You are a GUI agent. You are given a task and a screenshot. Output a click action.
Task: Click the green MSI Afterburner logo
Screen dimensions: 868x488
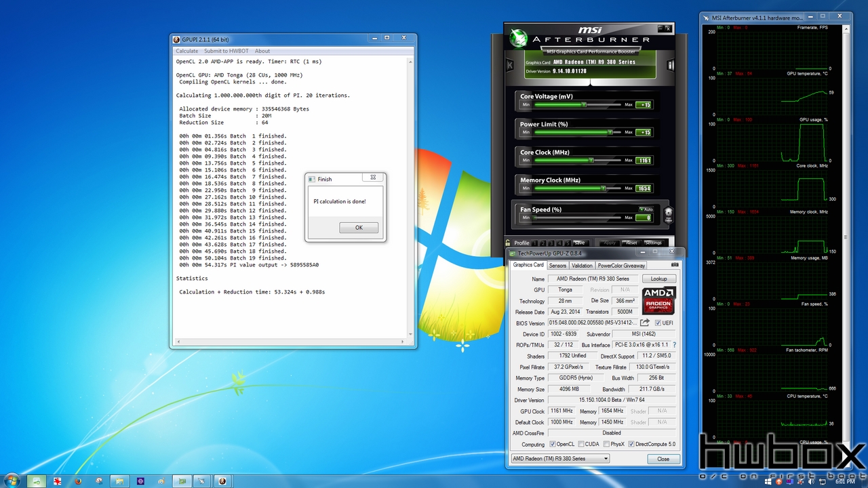(x=519, y=37)
